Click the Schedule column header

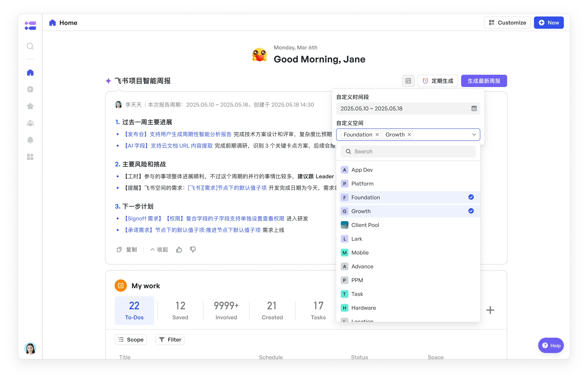coord(271,357)
